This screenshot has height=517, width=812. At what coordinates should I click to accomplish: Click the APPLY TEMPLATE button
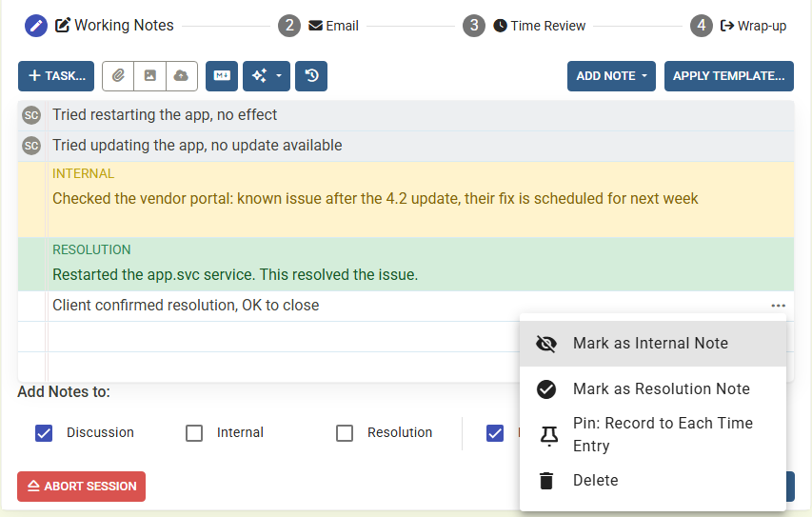pos(728,76)
